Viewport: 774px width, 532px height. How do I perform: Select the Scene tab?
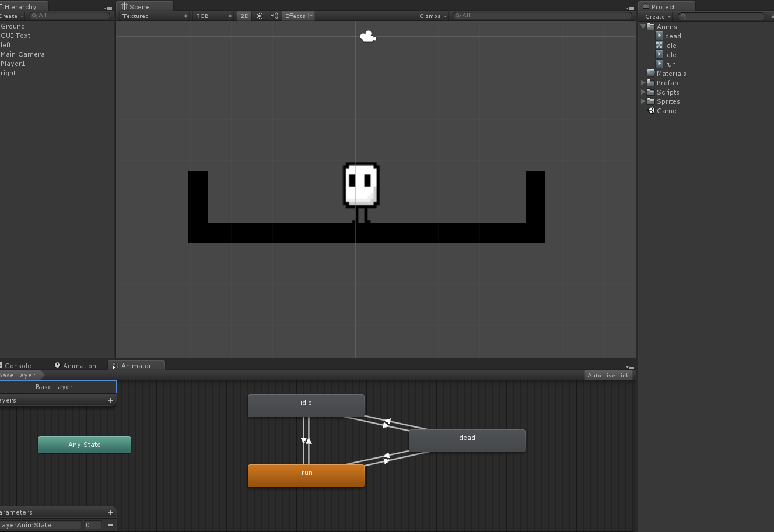pos(144,6)
